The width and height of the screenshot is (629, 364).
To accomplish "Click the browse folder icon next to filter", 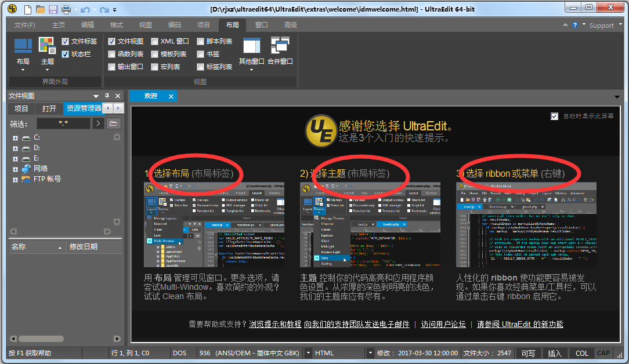I will pos(113,123).
